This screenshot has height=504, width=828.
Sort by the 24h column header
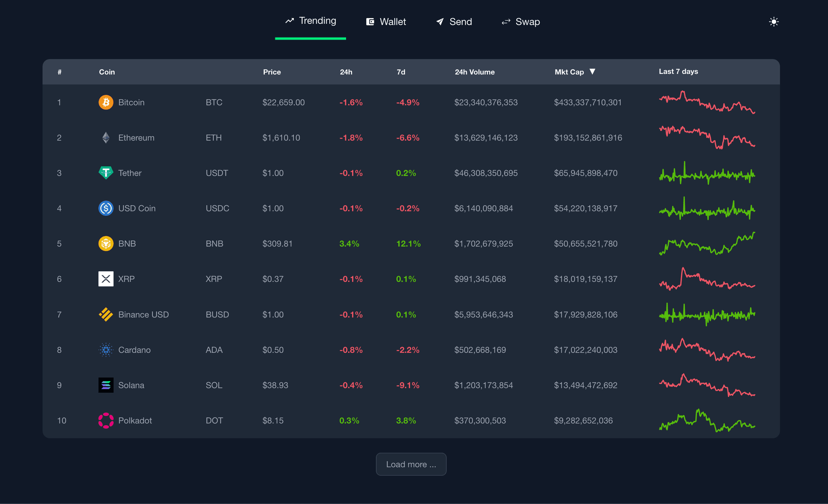(x=346, y=72)
